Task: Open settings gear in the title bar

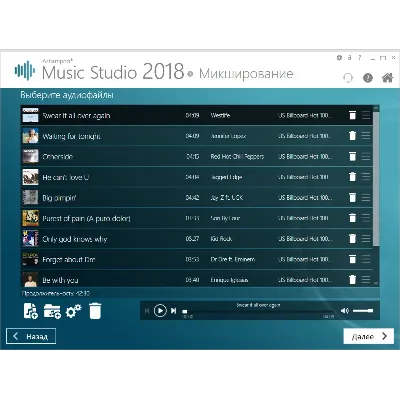Action: pyautogui.click(x=339, y=58)
